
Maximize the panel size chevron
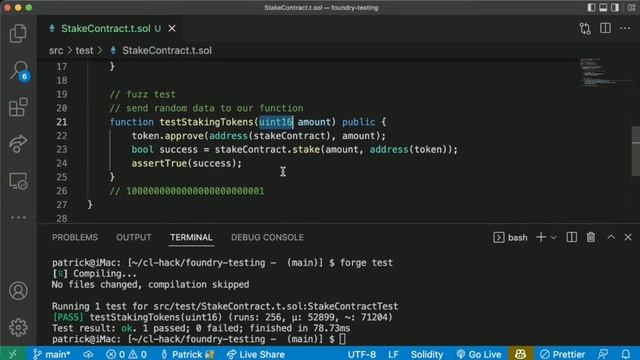(611, 237)
